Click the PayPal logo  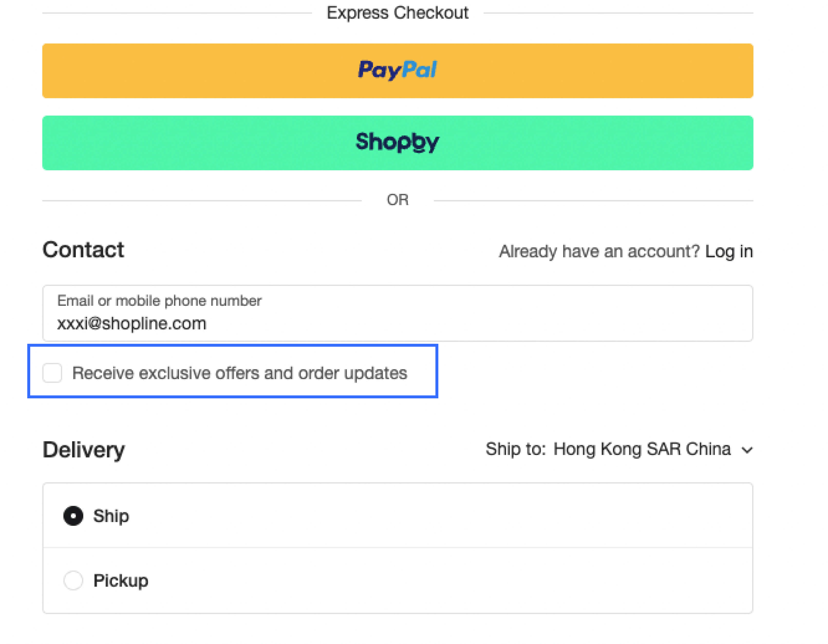point(397,70)
